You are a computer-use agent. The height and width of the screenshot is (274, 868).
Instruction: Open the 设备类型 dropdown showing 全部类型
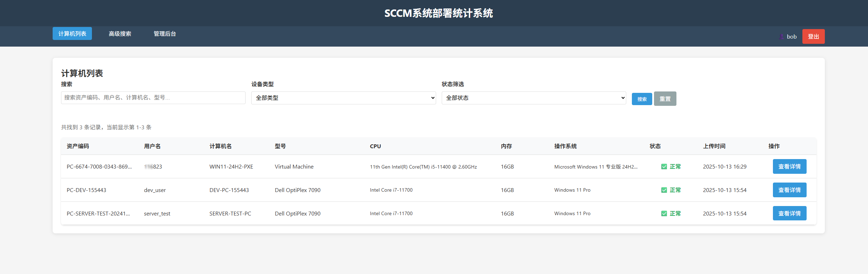(x=343, y=98)
